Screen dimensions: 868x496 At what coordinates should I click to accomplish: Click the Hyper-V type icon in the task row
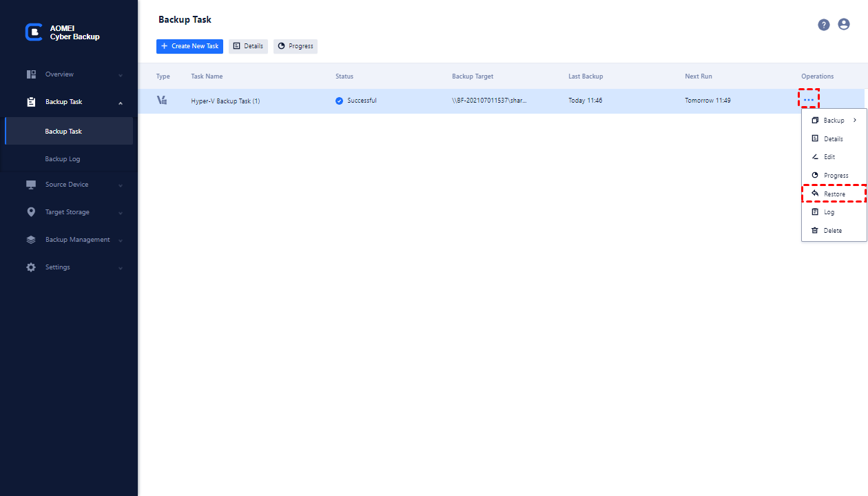point(162,101)
